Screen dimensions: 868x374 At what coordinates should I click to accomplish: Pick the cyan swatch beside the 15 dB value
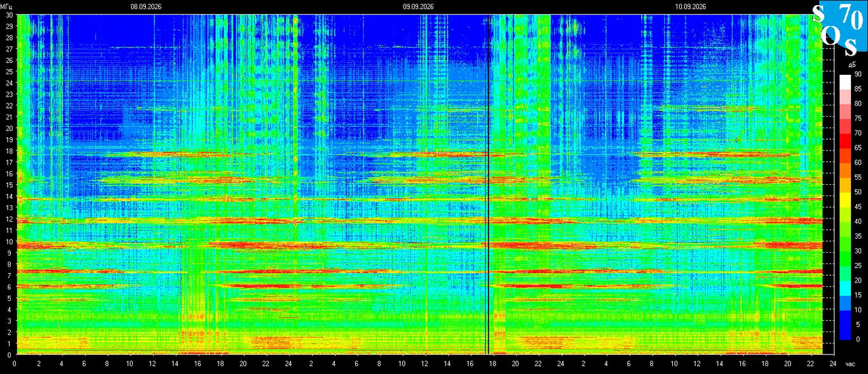(844, 288)
